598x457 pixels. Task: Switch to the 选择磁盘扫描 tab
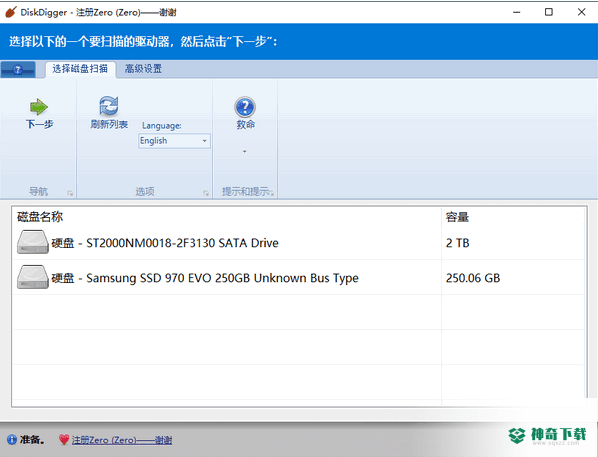80,69
